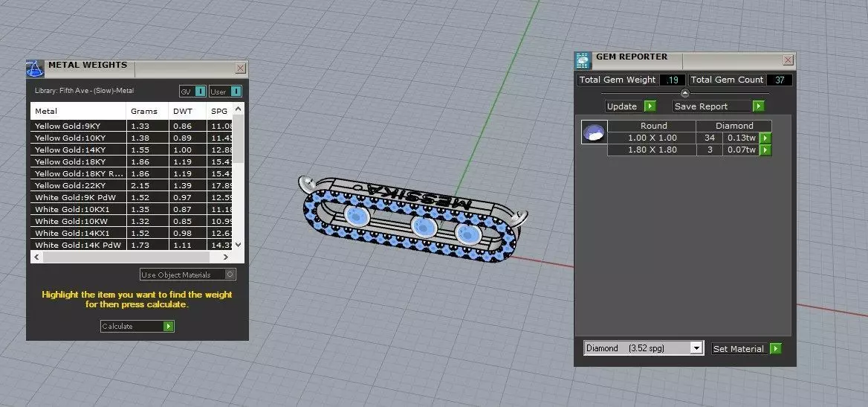Select the Yellow Gold:14KY row
This screenshot has width=868, height=407.
(132, 150)
